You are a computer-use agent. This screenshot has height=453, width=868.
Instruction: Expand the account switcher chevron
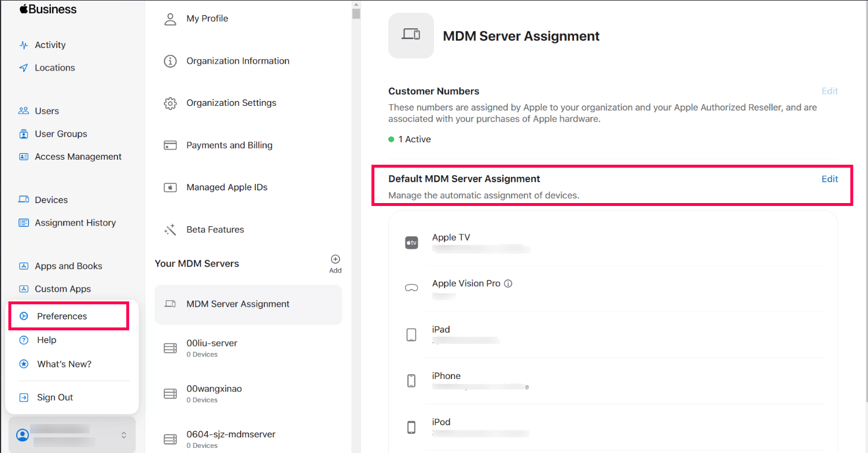pyautogui.click(x=123, y=435)
